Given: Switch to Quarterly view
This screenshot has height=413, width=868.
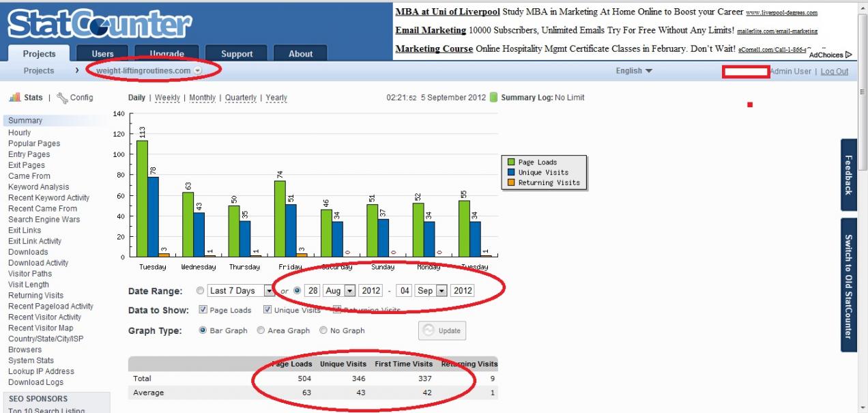Looking at the screenshot, I should coord(241,98).
